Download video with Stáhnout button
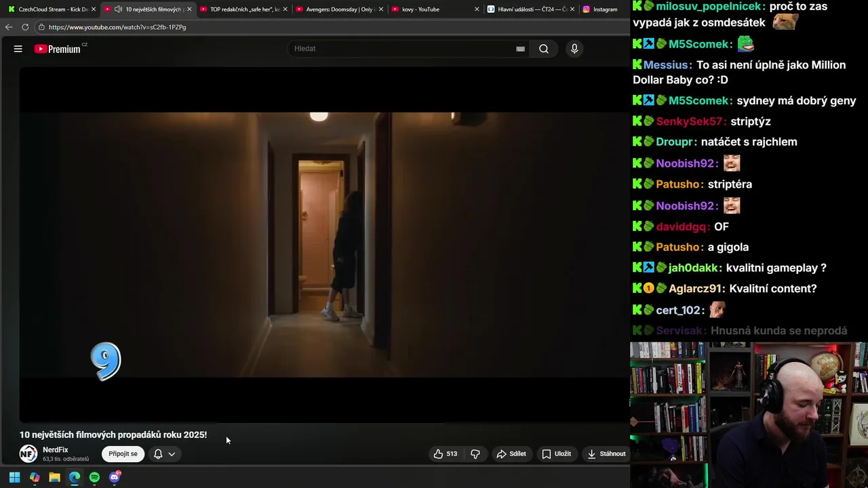Screen dimensions: 868x488 606,454
